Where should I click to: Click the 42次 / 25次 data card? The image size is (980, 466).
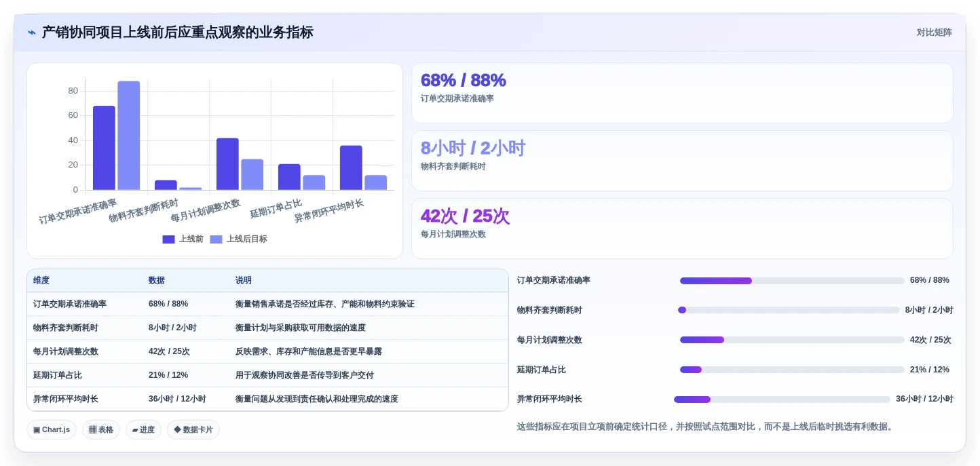coord(682,229)
